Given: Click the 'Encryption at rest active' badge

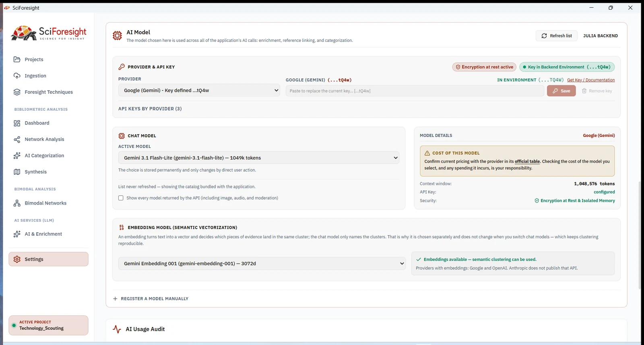Looking at the screenshot, I should pyautogui.click(x=484, y=67).
